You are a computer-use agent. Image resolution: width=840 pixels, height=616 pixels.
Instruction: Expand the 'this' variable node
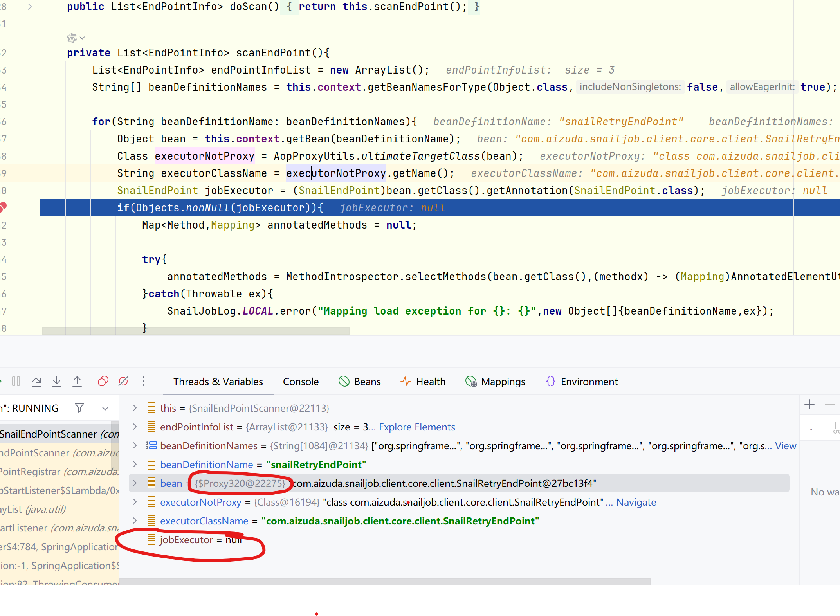pos(135,408)
